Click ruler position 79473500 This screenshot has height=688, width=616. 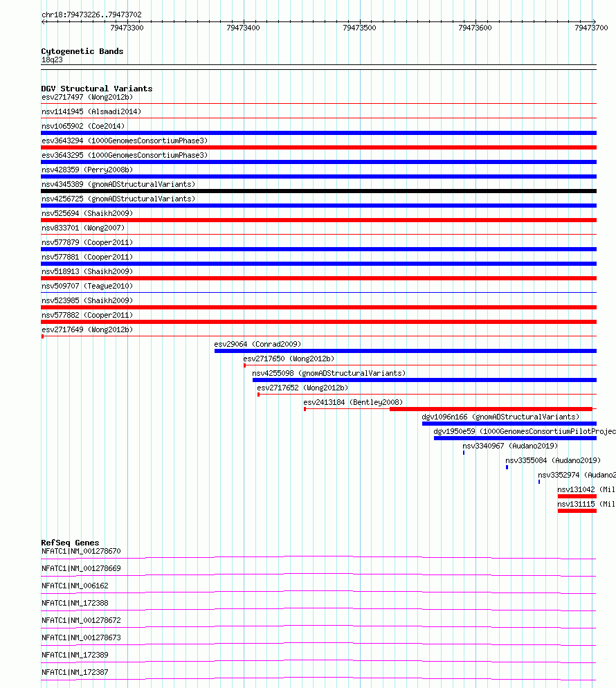359,28
